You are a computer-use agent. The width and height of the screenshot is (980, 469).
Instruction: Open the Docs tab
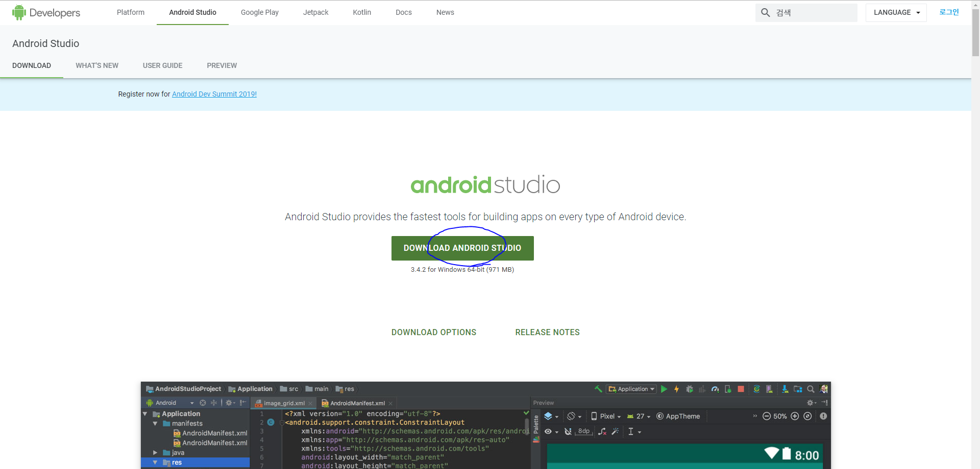[x=403, y=12]
